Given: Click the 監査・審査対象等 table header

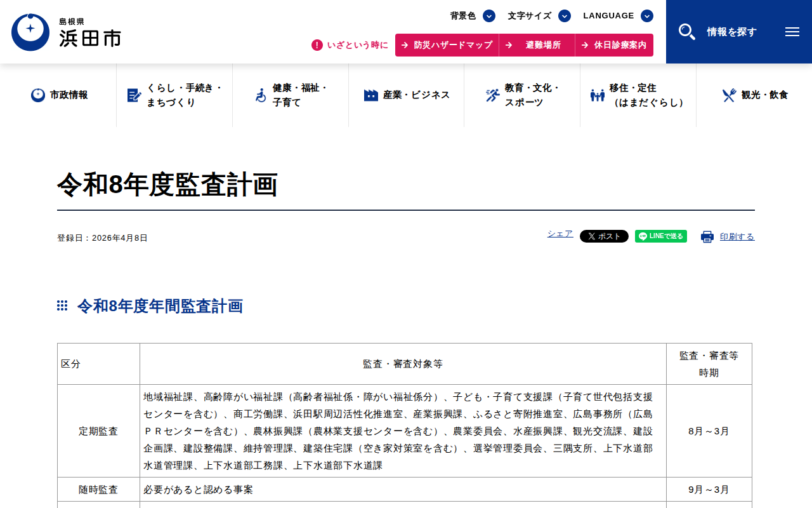Looking at the screenshot, I should (403, 364).
